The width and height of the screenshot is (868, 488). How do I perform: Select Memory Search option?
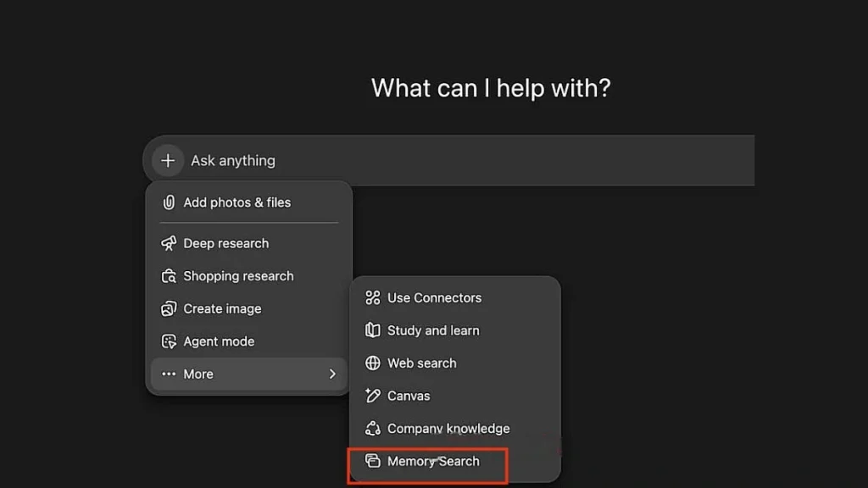pos(433,461)
